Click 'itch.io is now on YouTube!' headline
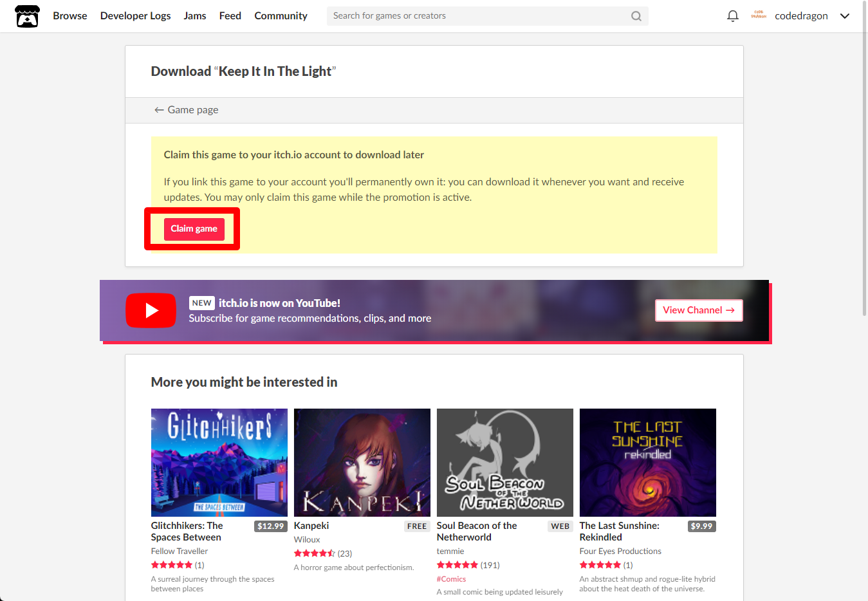 point(279,303)
